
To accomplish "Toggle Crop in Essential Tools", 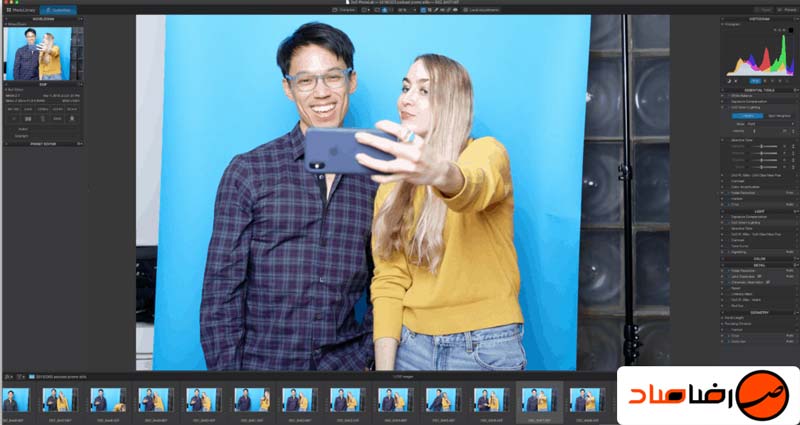I will [727, 205].
